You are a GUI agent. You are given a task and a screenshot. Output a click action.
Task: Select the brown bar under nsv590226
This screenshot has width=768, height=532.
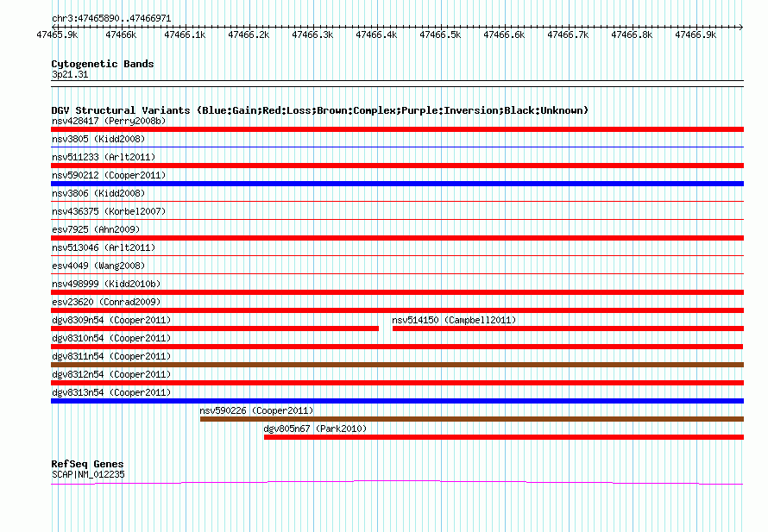coord(472,419)
